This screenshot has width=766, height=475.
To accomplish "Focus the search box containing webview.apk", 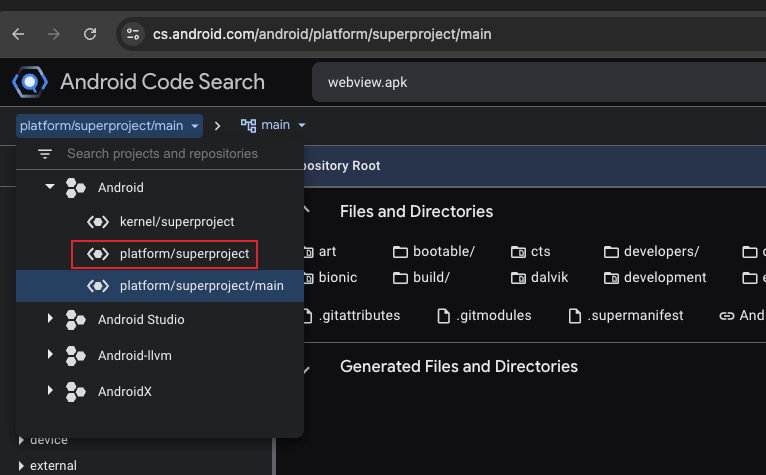I will click(539, 82).
